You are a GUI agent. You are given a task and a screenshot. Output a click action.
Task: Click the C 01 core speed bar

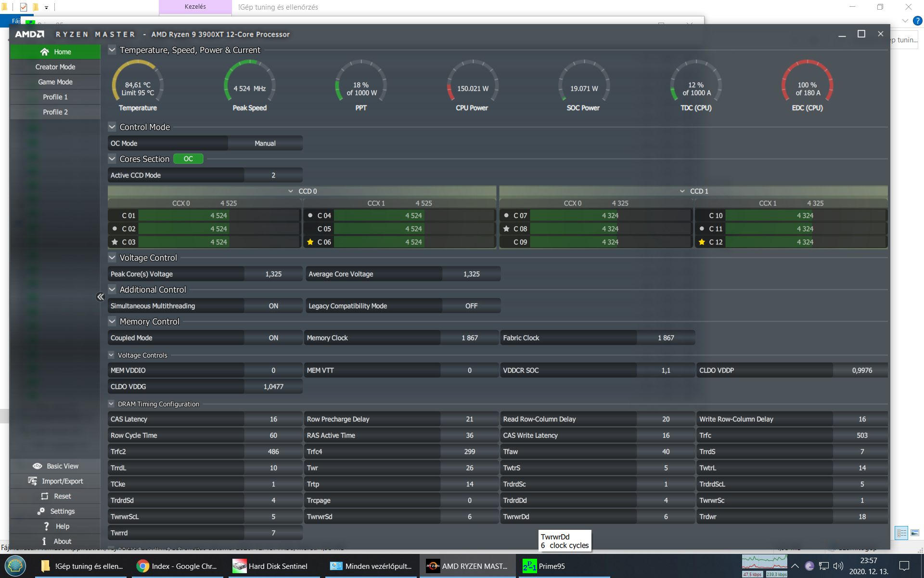tap(218, 215)
